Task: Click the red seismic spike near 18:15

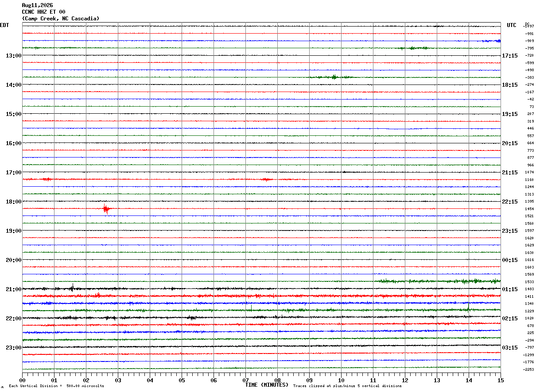Action: point(106,209)
